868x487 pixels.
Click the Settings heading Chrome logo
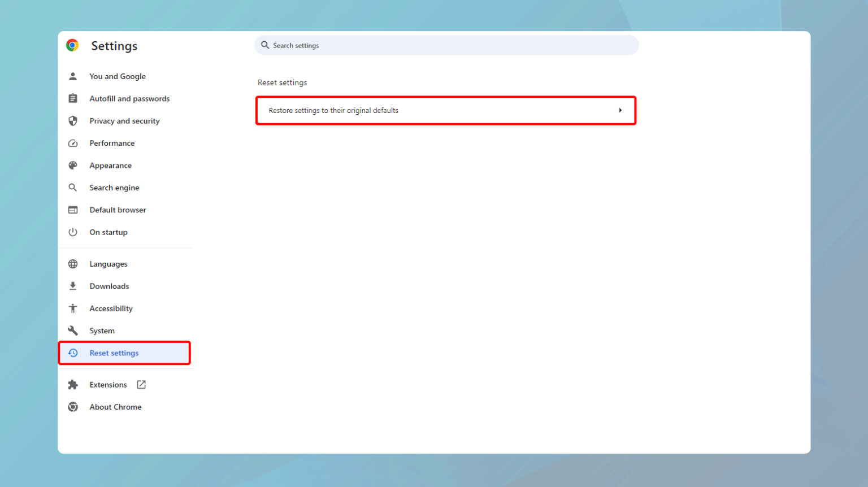[72, 45]
